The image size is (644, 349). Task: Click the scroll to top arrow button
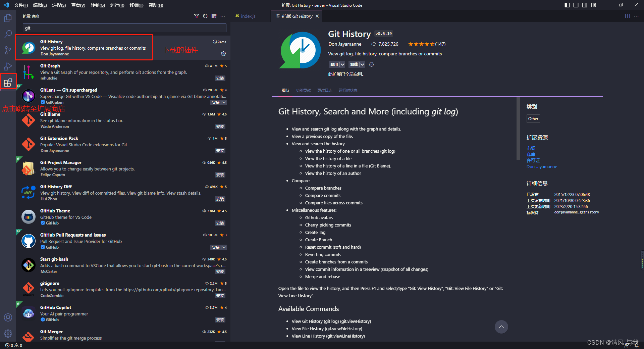pos(501,327)
